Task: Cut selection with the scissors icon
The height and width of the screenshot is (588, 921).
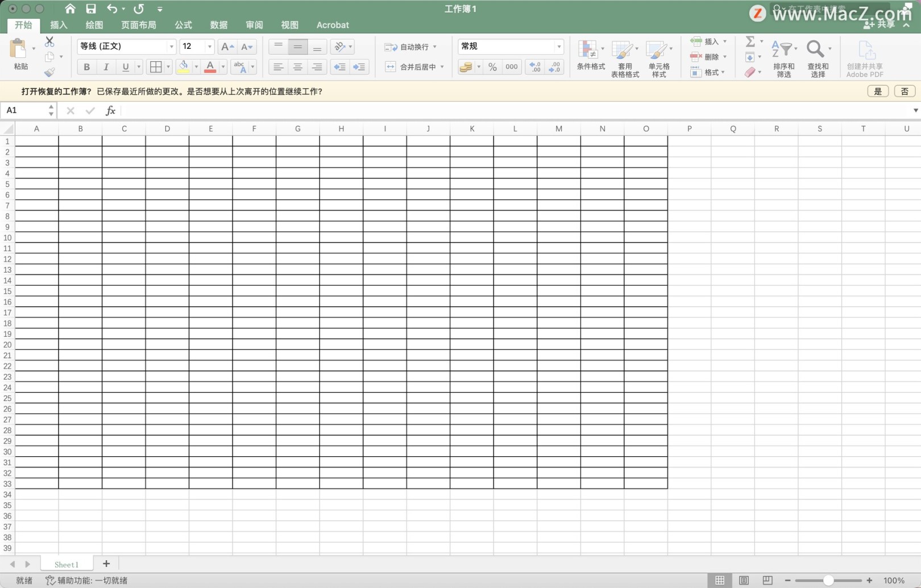Action: point(49,42)
